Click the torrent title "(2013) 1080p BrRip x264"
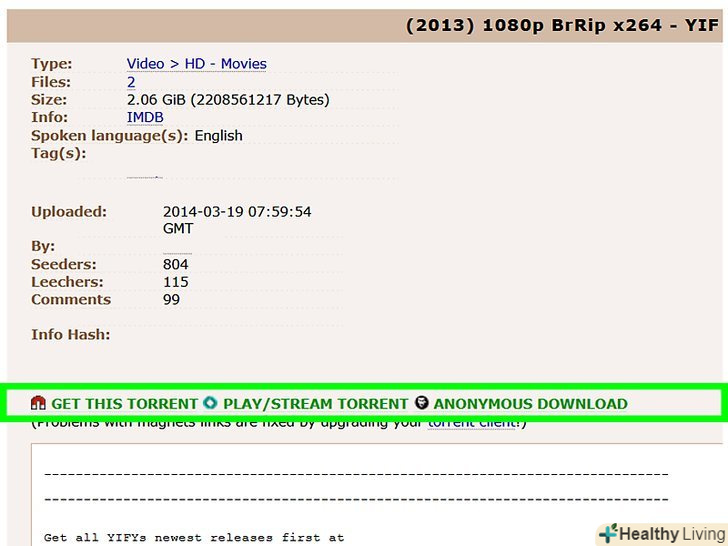 (x=534, y=25)
